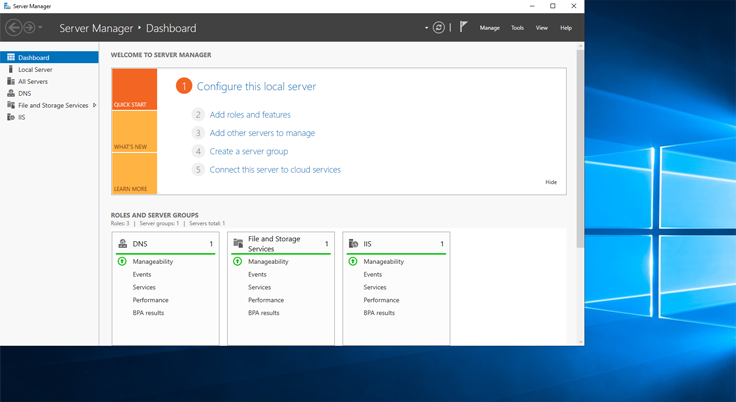The width and height of the screenshot is (736, 402).
Task: Click the DNS icon in sidebar
Action: [x=11, y=93]
